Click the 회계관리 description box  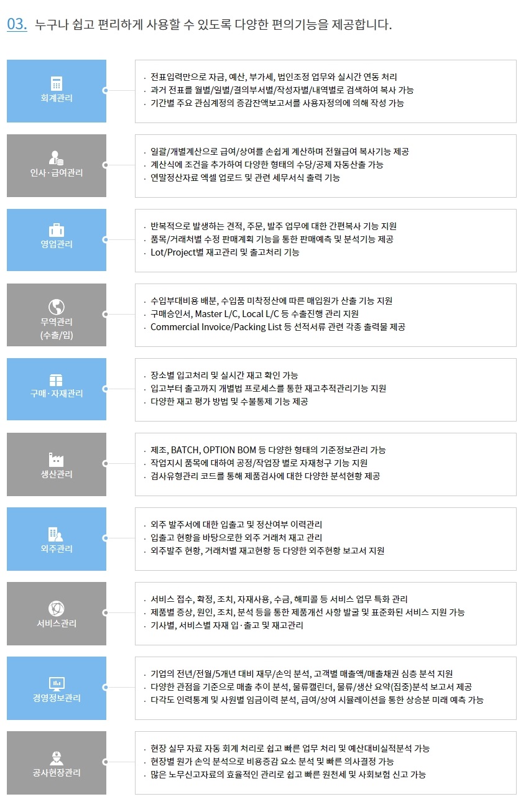point(326,91)
